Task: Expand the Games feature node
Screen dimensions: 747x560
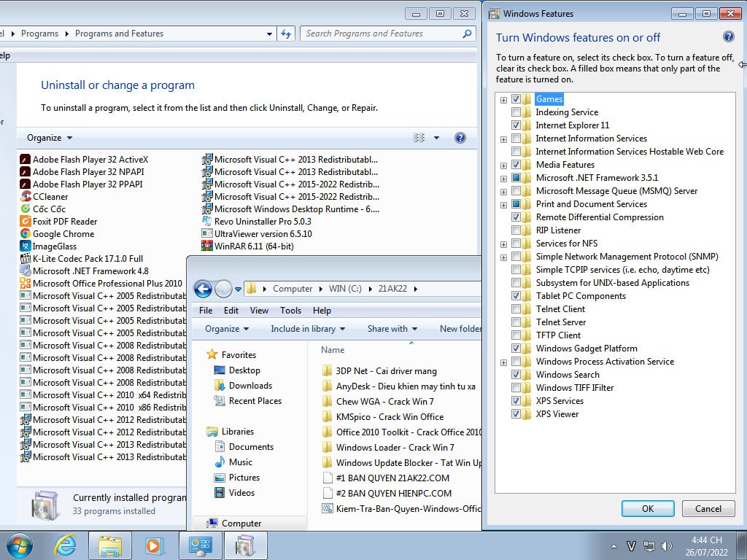Action: (503, 100)
